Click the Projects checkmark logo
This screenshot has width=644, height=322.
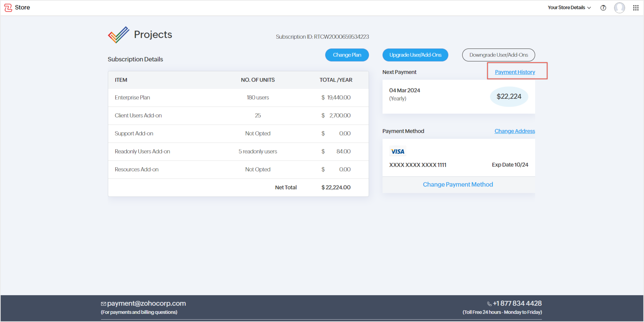[119, 35]
